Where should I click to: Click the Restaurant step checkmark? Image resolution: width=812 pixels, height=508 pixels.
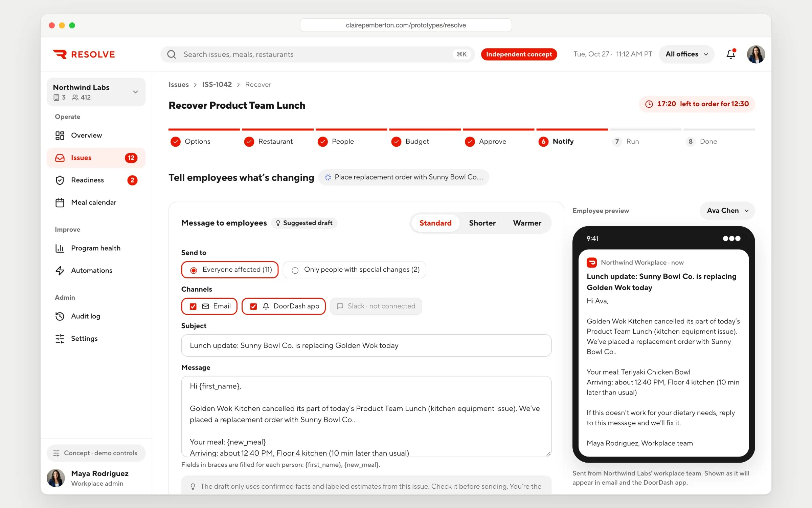pyautogui.click(x=249, y=142)
